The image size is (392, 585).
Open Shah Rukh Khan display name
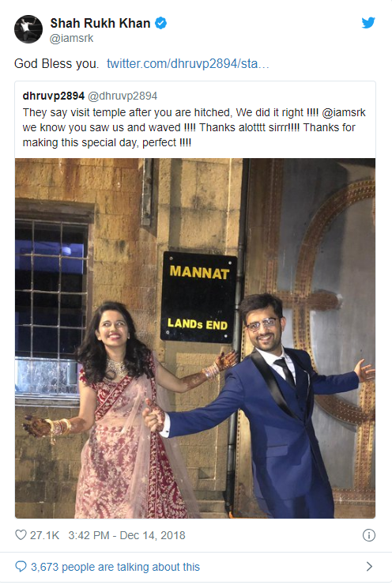(100, 23)
